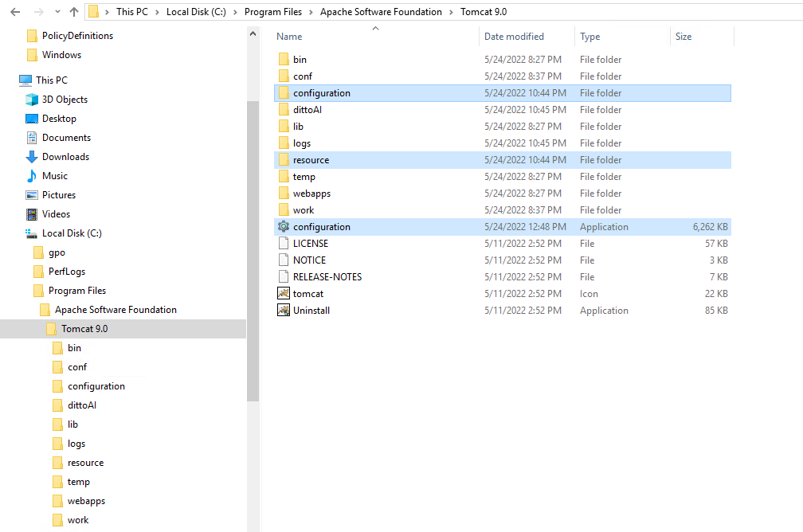Screen dimensions: 803x532
Task: Click navigation pane scroll up arrow
Action: pos(253,33)
